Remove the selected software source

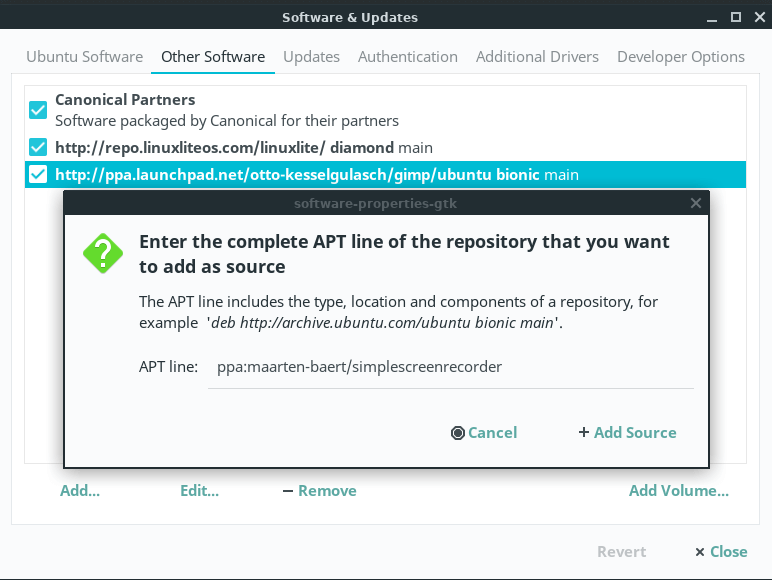click(x=319, y=491)
